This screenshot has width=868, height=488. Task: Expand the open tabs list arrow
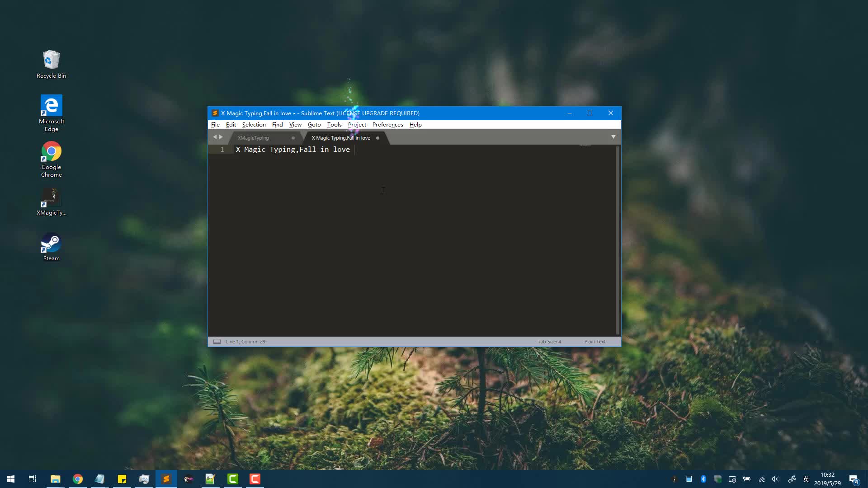point(613,137)
